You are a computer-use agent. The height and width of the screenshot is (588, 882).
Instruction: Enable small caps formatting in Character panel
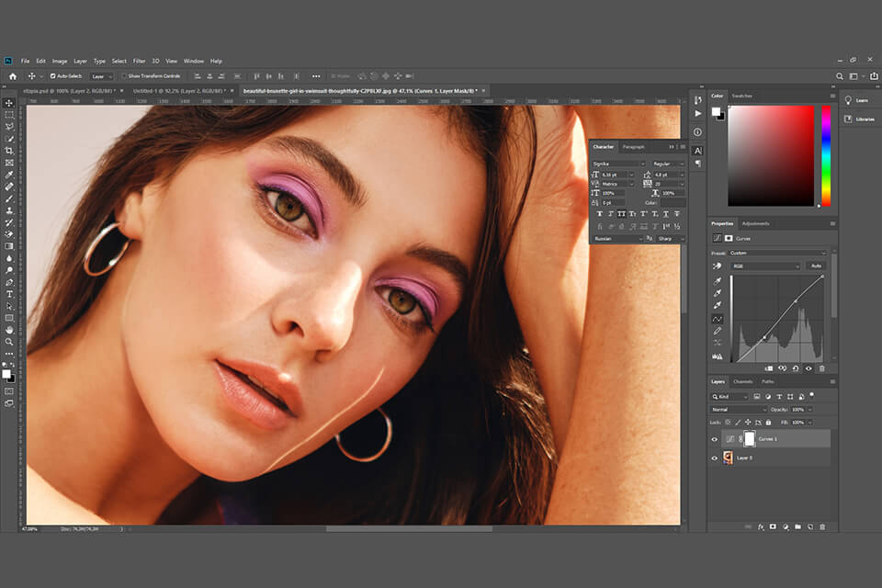tap(632, 213)
